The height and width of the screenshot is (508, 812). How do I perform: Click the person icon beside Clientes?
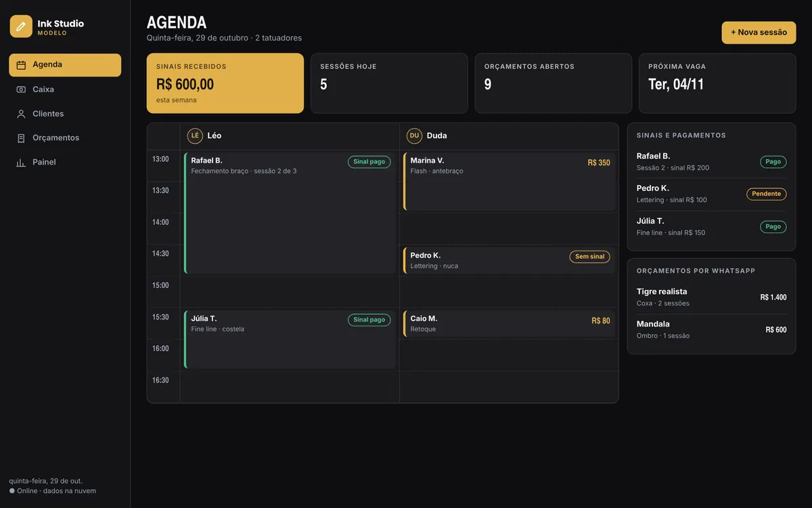tap(21, 114)
